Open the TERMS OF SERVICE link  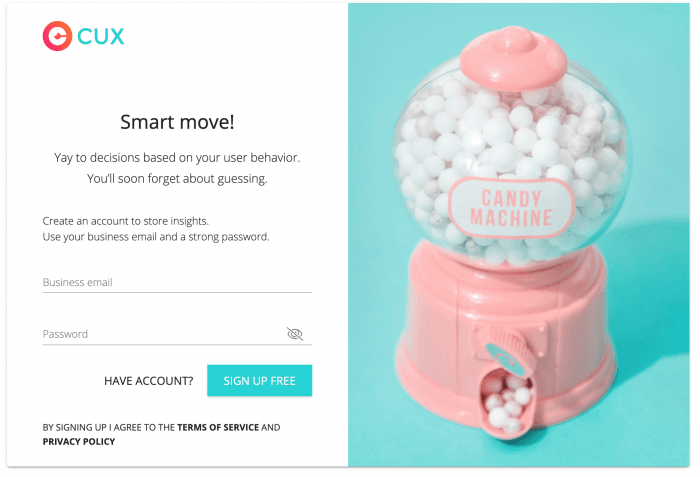click(x=218, y=427)
